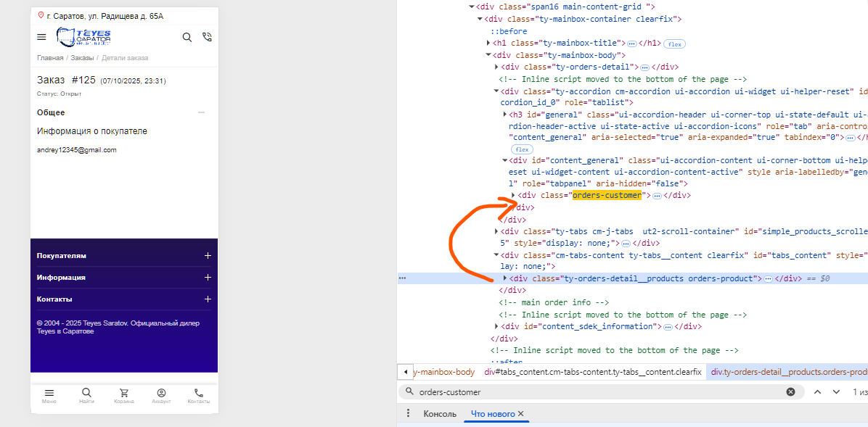Clear the DevTools search field
Image resolution: width=868 pixels, height=427 pixels.
[790, 391]
